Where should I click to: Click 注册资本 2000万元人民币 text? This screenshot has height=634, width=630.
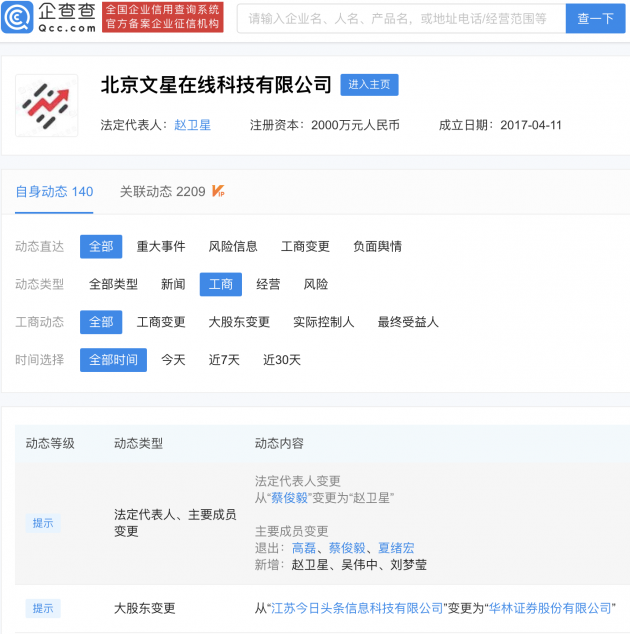[325, 125]
